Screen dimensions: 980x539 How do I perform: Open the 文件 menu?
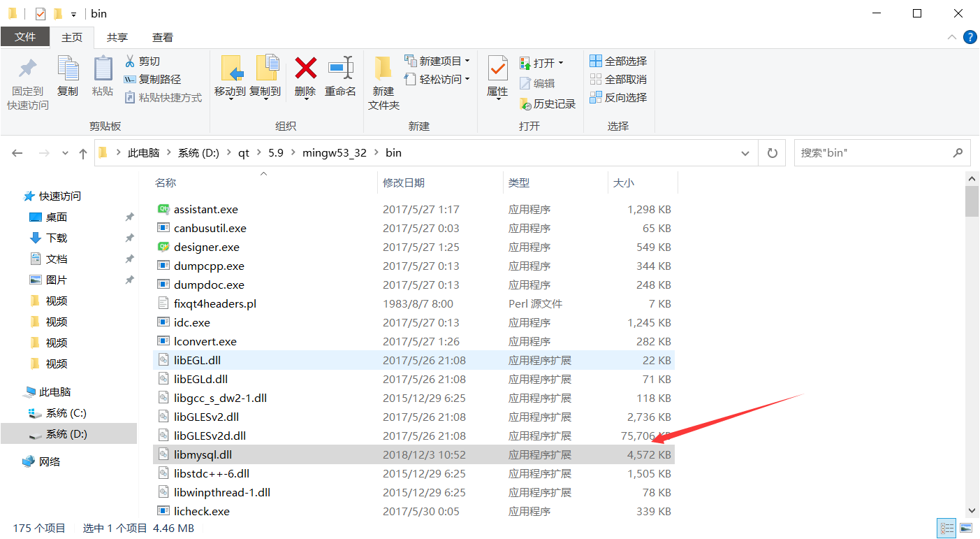(25, 37)
